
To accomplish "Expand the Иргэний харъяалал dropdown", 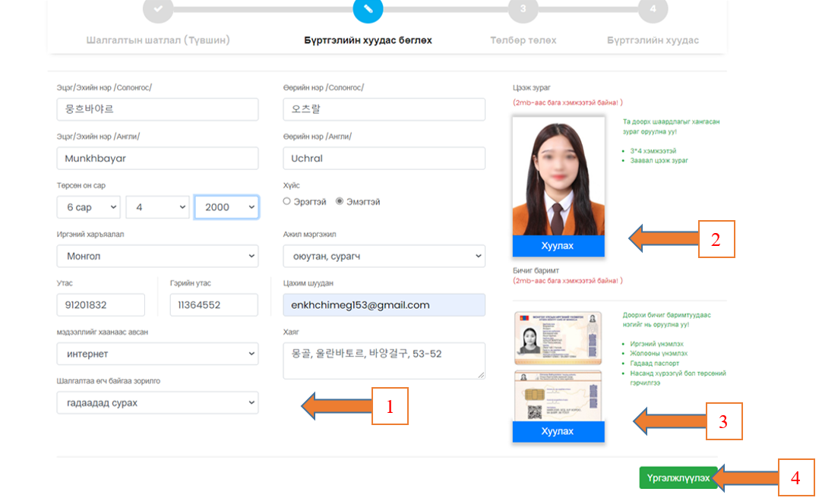I will click(x=157, y=257).
